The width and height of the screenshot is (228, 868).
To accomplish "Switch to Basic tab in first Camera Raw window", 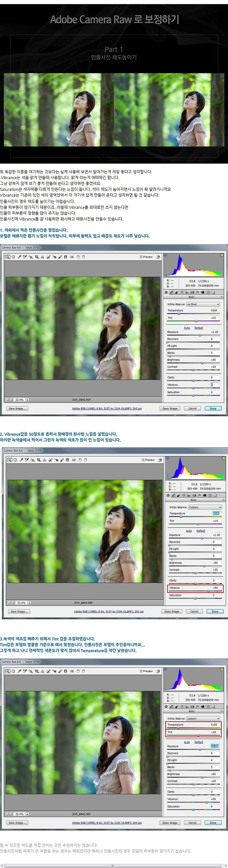I will (x=166, y=292).
